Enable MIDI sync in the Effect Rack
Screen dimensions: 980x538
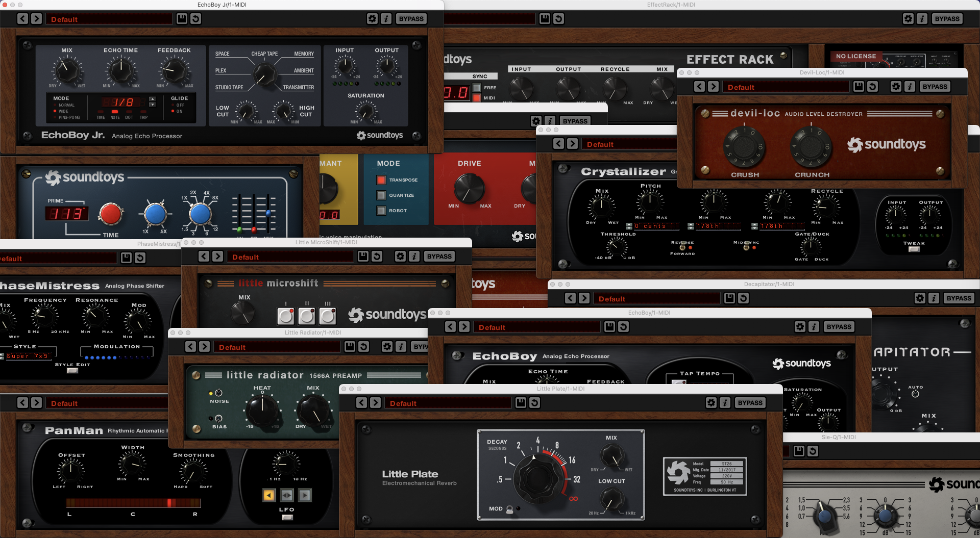tap(477, 98)
